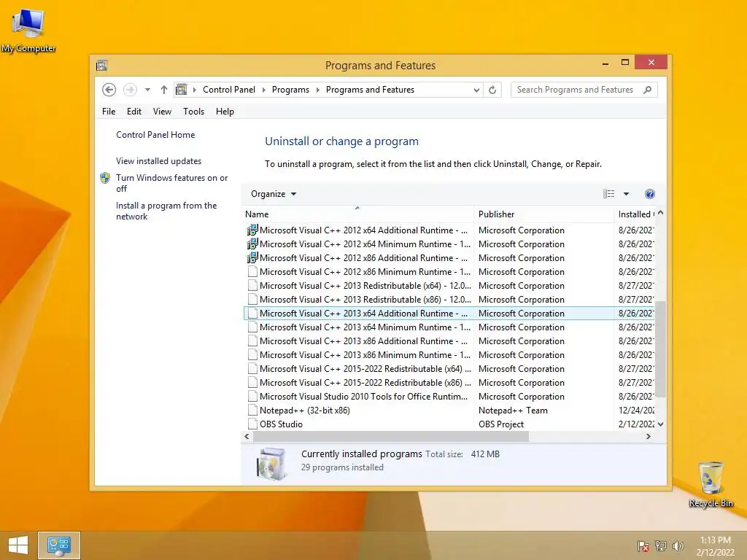Open the Tools menu
This screenshot has height=560, width=747.
tap(193, 112)
